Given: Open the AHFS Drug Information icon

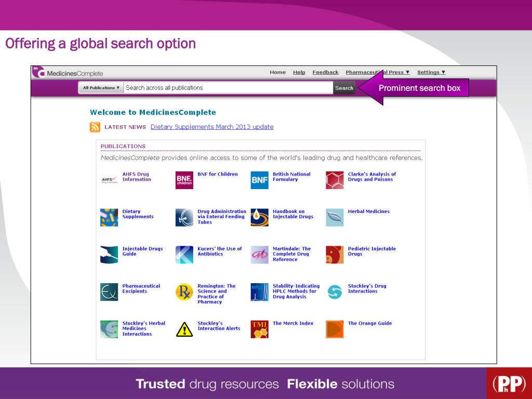Looking at the screenshot, I should click(x=109, y=180).
